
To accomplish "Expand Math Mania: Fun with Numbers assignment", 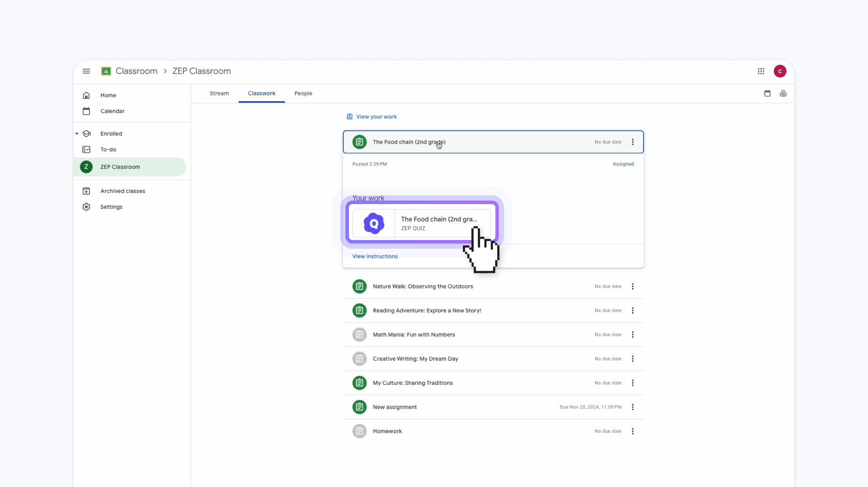I will (x=413, y=335).
